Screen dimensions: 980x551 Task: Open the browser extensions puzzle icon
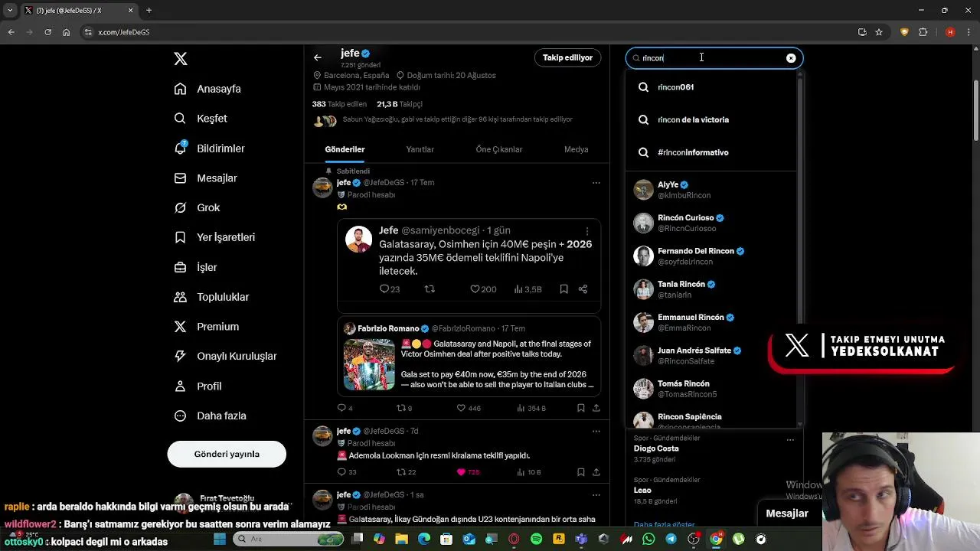tap(923, 32)
